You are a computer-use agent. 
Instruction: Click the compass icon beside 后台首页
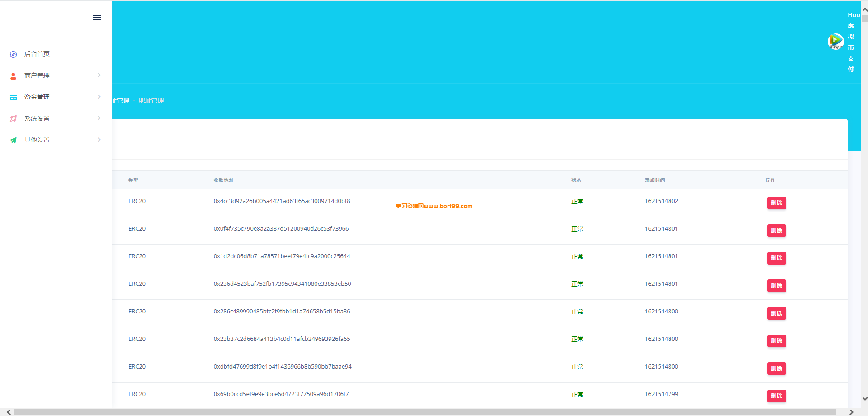(14, 54)
